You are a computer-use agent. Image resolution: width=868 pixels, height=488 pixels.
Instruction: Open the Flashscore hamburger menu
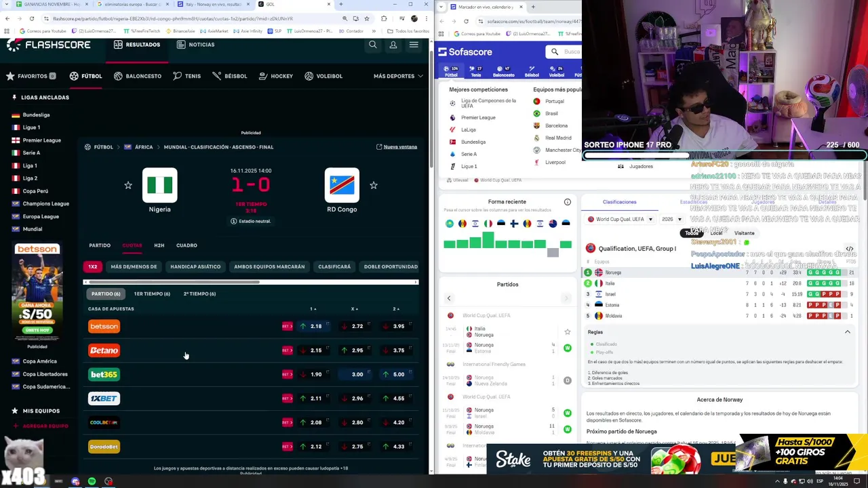click(x=414, y=45)
